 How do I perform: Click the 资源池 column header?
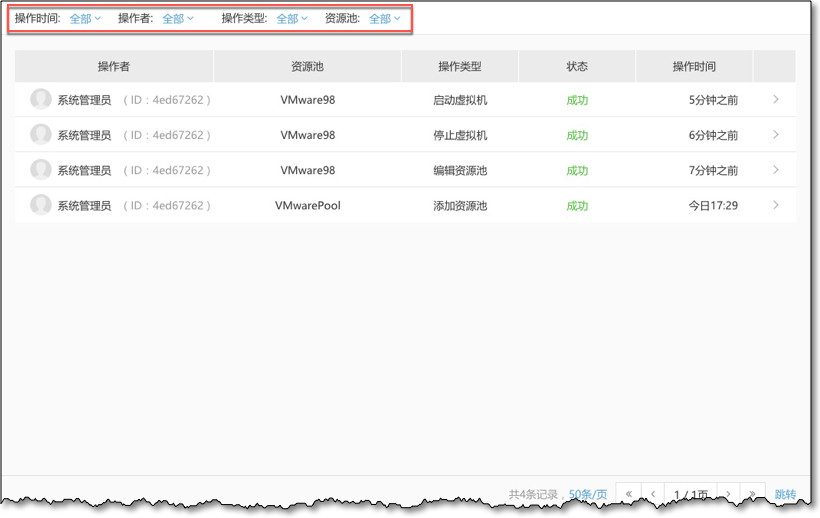coord(308,66)
